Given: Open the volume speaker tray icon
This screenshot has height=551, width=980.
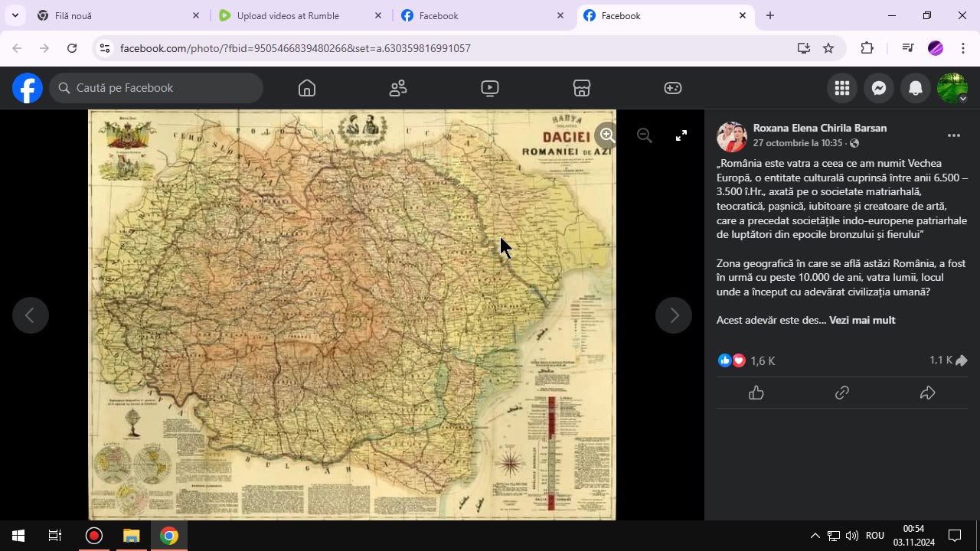Looking at the screenshot, I should pos(852,536).
